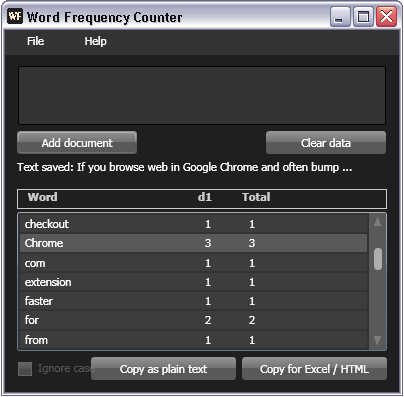The width and height of the screenshot is (404, 397).
Task: Open the File menu
Action: 35,41
